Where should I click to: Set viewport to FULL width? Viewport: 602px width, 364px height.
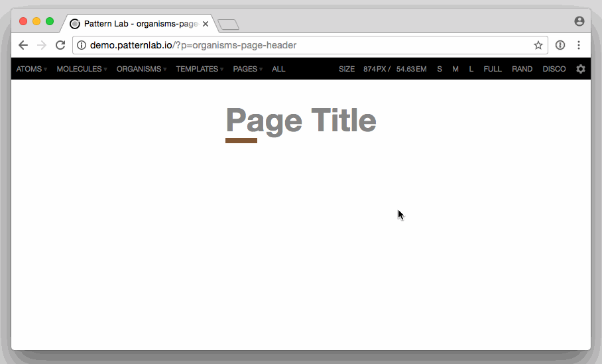click(x=493, y=69)
